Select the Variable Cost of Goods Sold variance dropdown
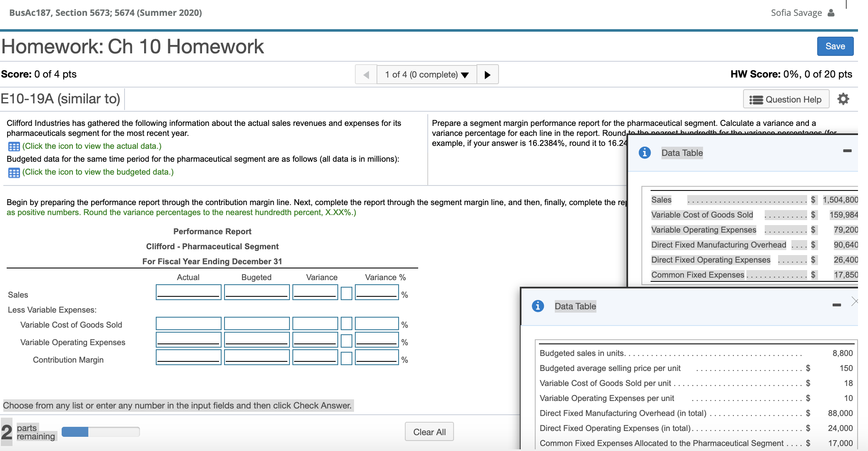868x451 pixels. point(346,323)
